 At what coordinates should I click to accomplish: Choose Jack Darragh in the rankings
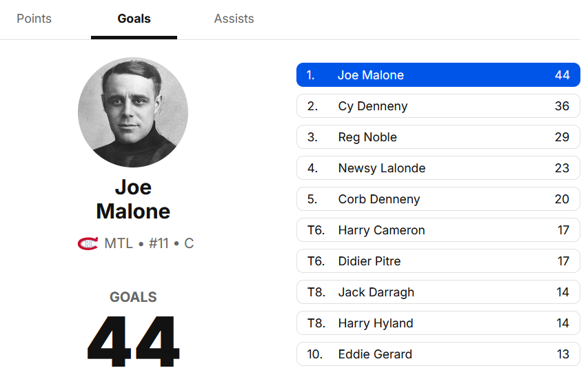(438, 292)
